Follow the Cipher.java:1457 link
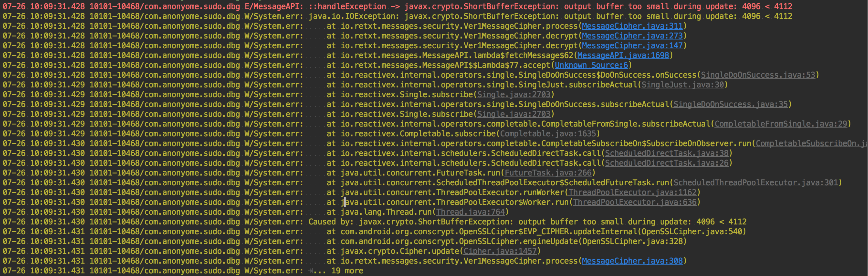This screenshot has height=276, width=868. coord(500,251)
